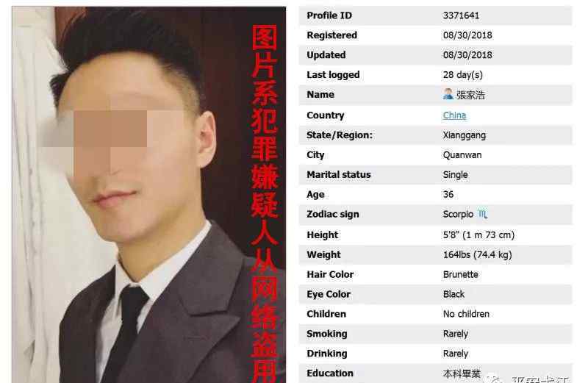Click the user avatar icon beside Name
588x383 pixels.
tap(448, 94)
